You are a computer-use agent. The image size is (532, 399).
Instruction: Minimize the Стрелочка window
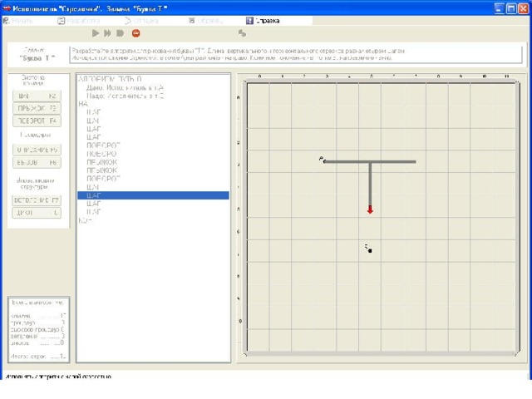[x=499, y=8]
